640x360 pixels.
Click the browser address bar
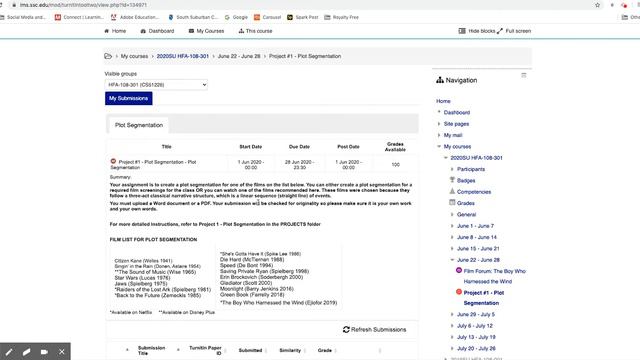click(x=302, y=5)
